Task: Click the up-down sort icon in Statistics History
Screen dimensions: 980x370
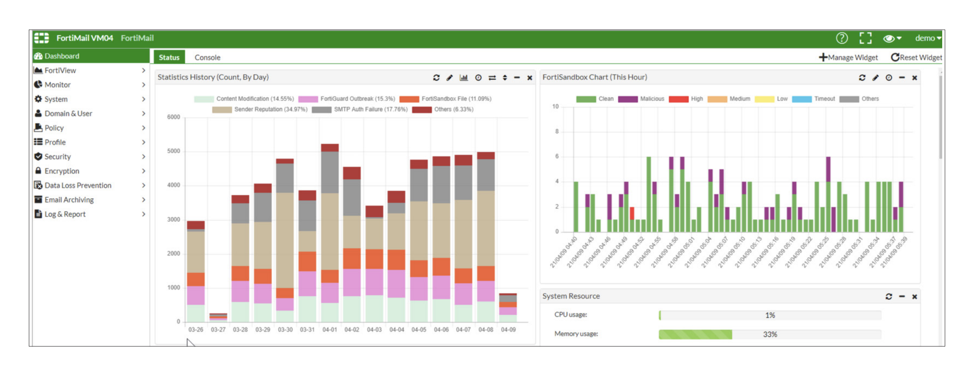Action: point(505,78)
